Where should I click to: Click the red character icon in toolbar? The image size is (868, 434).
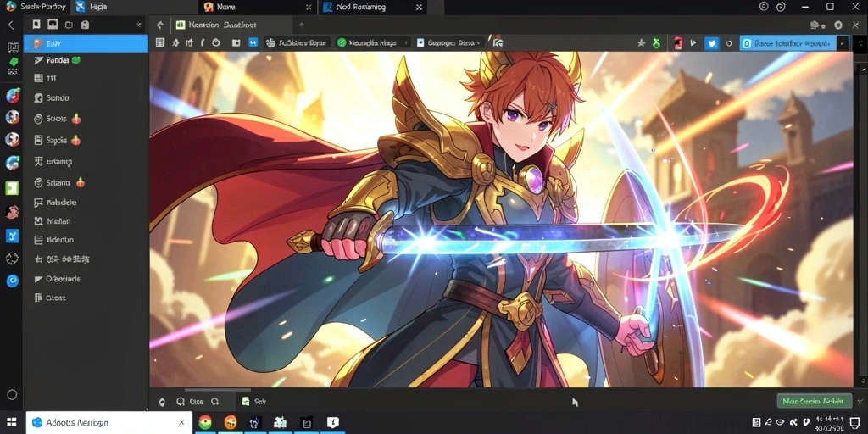click(677, 43)
